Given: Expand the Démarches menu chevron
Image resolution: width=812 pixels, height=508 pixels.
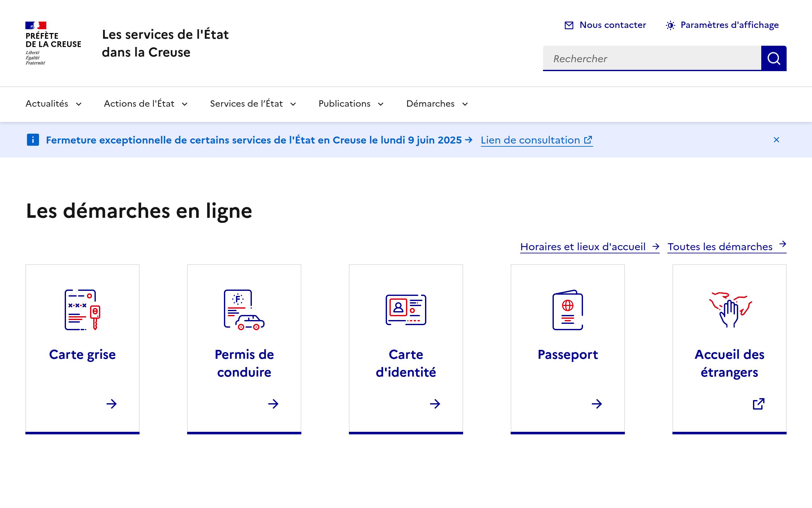Looking at the screenshot, I should (465, 104).
